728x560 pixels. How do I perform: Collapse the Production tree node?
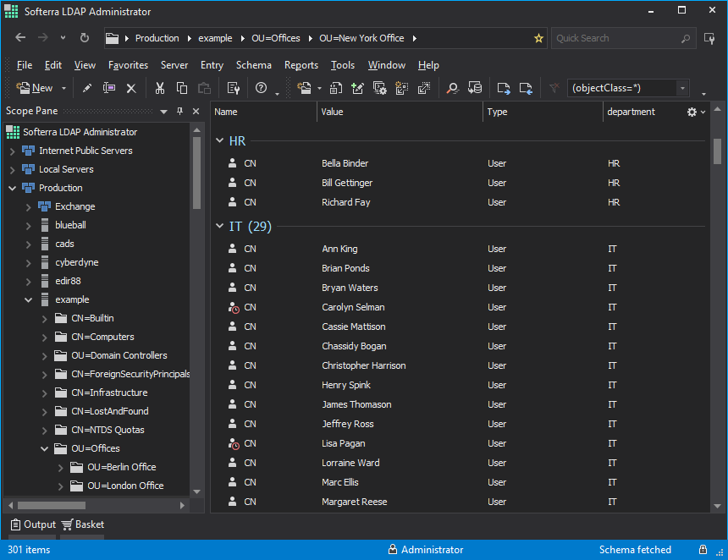13,188
